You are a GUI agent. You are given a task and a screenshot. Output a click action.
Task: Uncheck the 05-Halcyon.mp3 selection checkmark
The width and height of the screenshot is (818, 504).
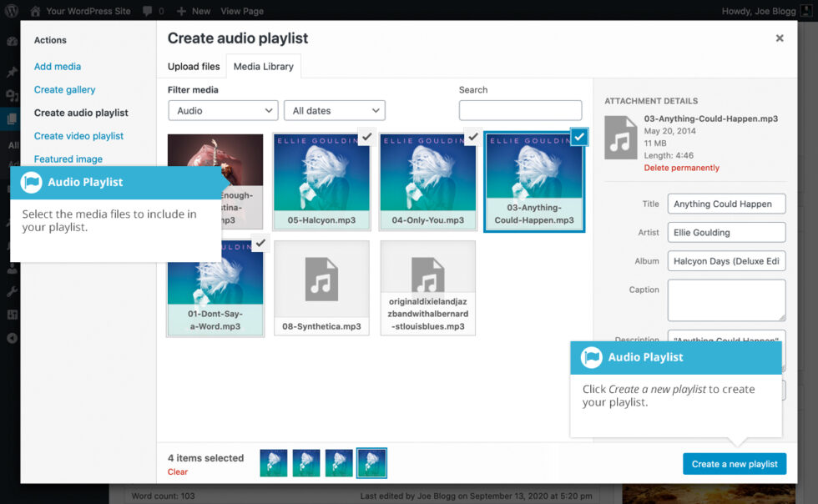pyautogui.click(x=366, y=138)
